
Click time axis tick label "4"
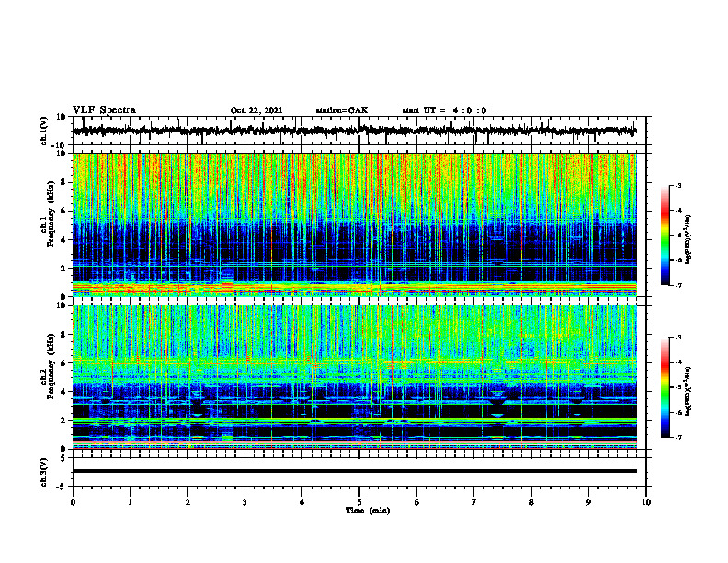point(302,502)
